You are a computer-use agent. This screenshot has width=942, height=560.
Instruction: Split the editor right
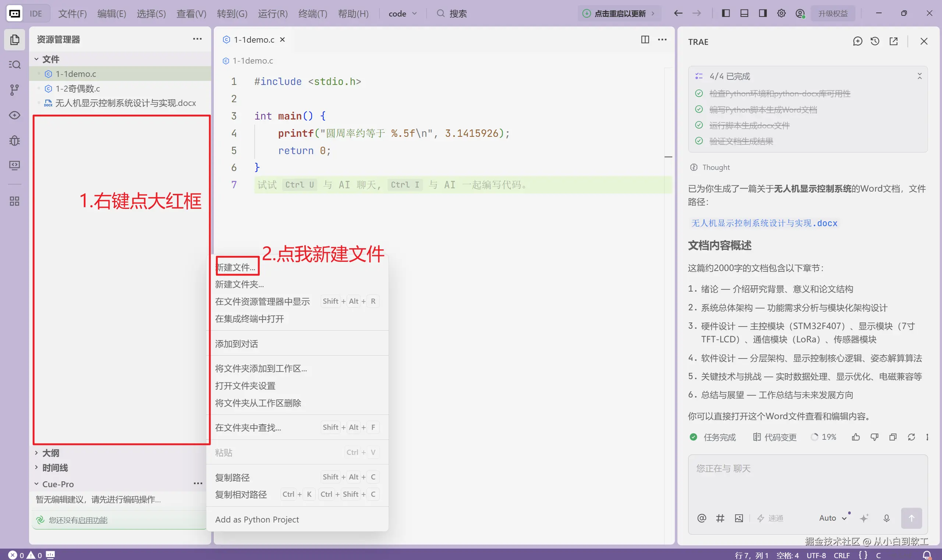coord(645,40)
